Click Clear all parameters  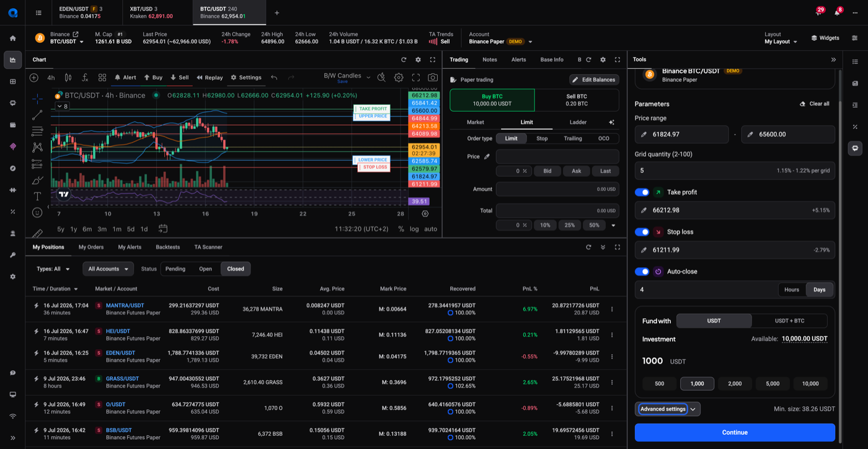tap(815, 104)
